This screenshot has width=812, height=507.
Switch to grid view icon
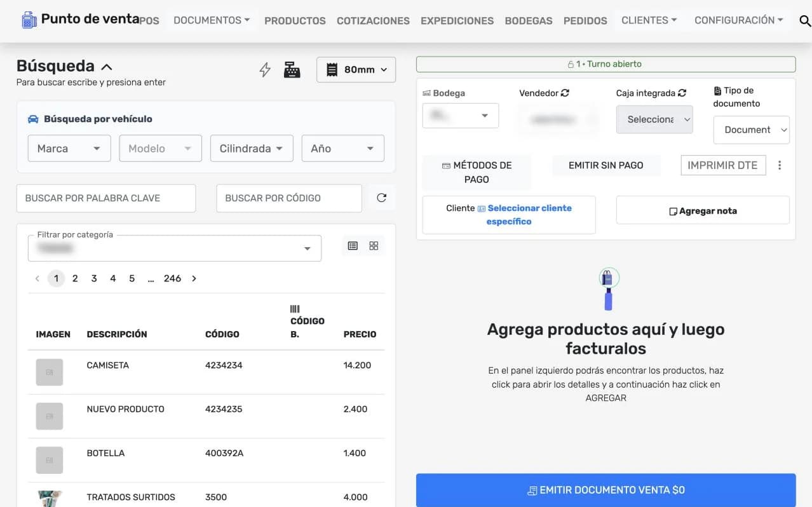coord(374,246)
